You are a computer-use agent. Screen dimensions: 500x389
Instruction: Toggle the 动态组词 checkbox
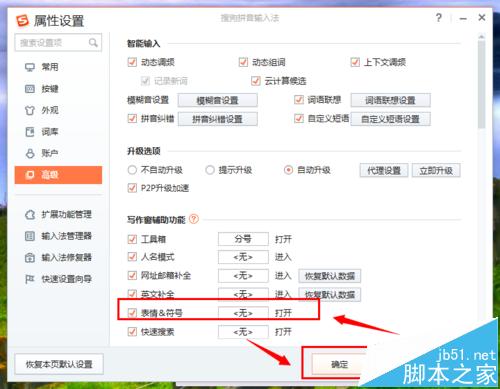(243, 62)
